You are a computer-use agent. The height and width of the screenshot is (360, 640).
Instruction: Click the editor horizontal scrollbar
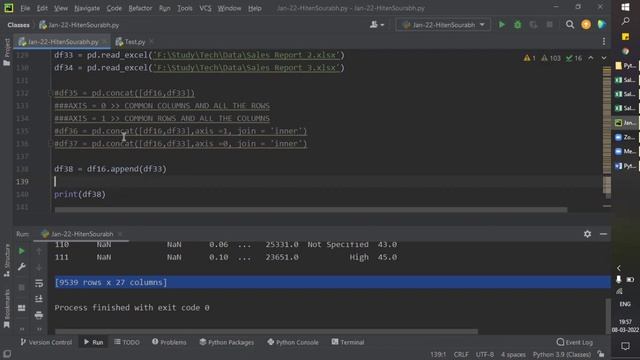[311, 210]
